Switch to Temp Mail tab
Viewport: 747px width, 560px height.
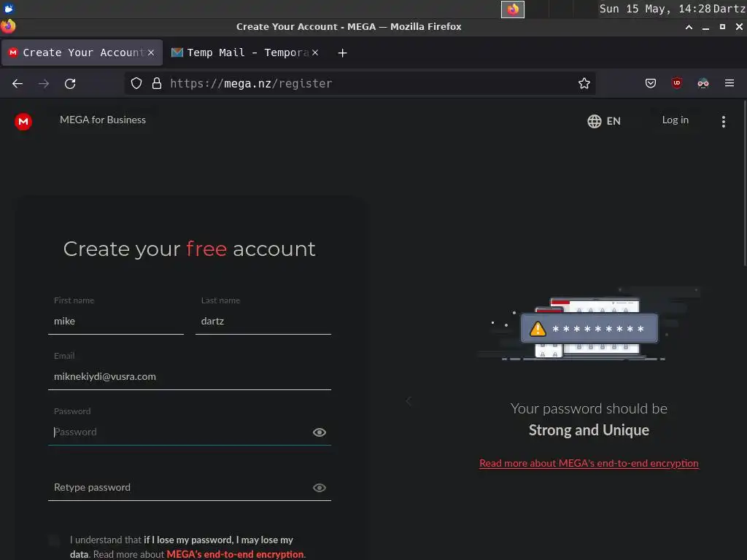(245, 52)
